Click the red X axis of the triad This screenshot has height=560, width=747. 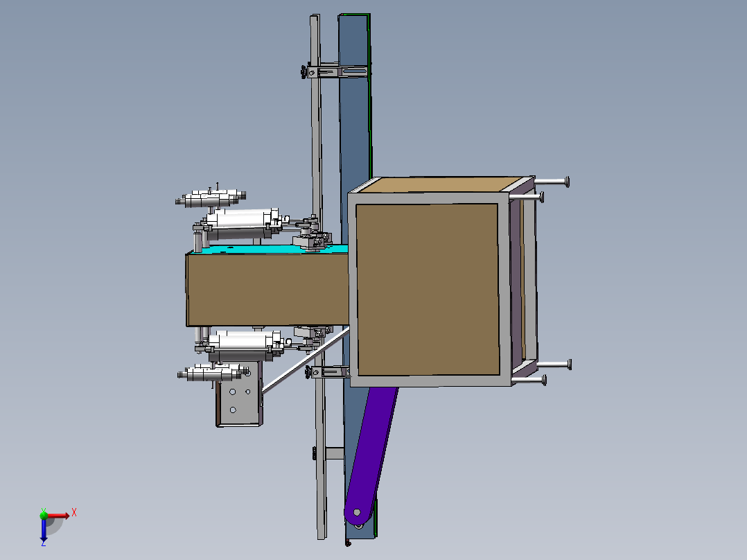[x=58, y=516]
